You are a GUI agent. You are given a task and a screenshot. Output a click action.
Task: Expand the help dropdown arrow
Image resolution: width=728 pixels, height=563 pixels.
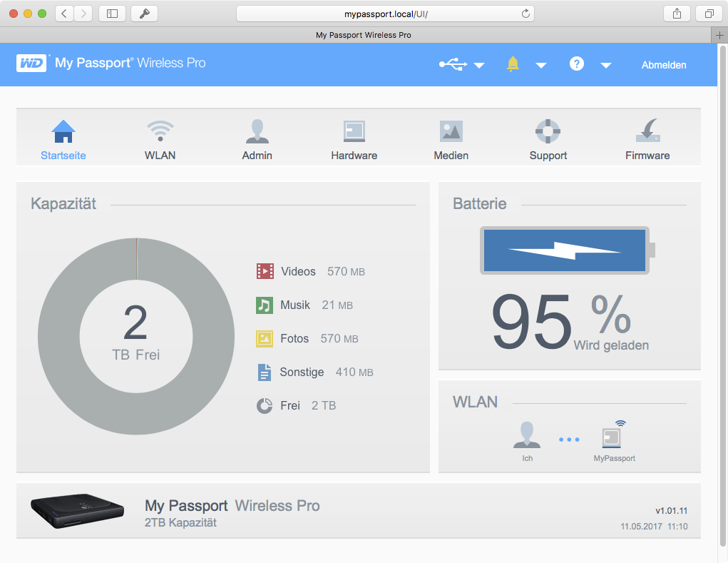pyautogui.click(x=606, y=66)
